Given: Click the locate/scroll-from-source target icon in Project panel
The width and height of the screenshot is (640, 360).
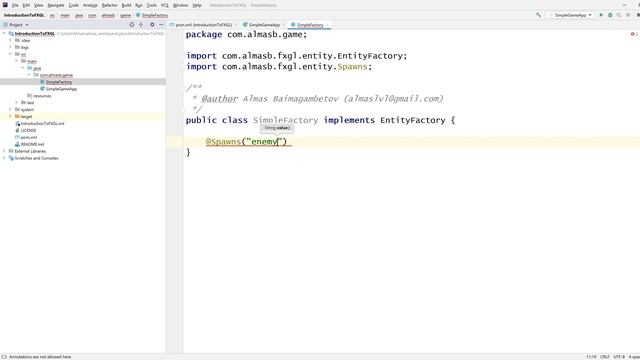Looking at the screenshot, I should click(x=132, y=25).
